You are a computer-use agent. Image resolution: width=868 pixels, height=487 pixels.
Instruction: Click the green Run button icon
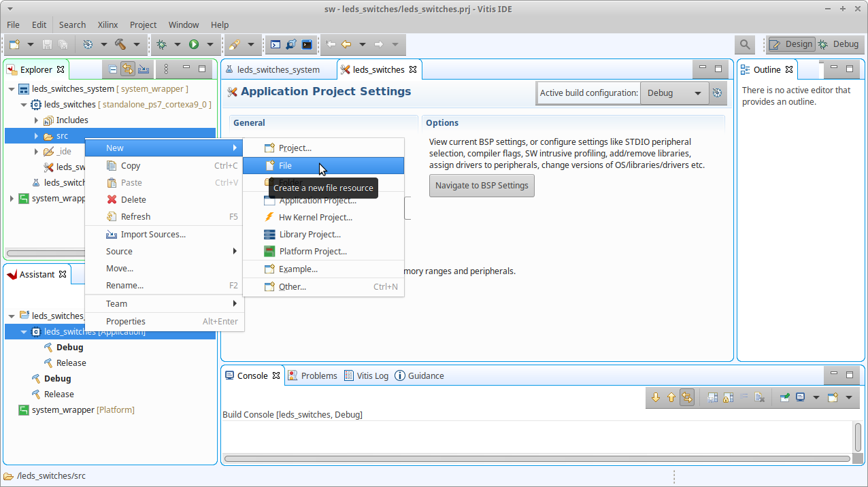click(194, 44)
